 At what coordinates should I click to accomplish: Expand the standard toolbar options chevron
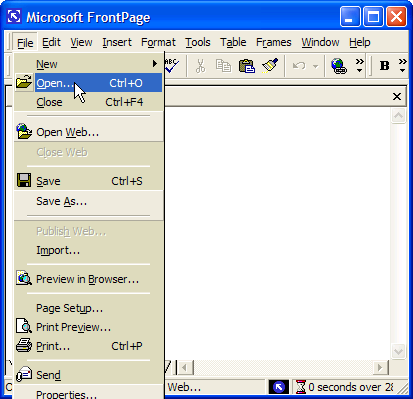pos(359,65)
